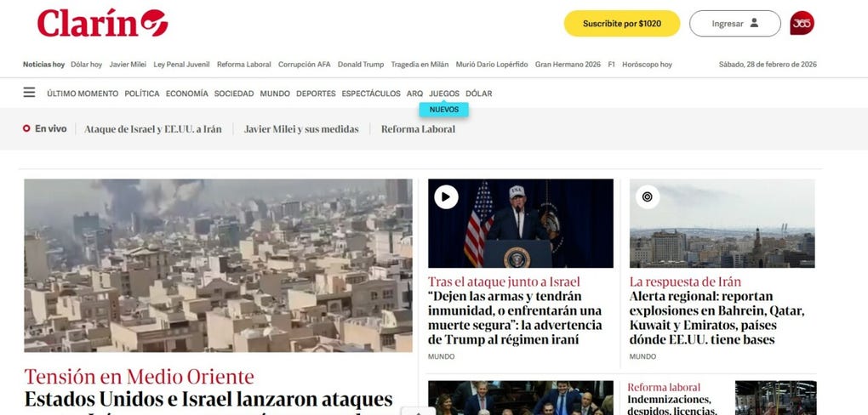868x415 pixels.
Task: Open SOCIEDAD section
Action: (234, 94)
